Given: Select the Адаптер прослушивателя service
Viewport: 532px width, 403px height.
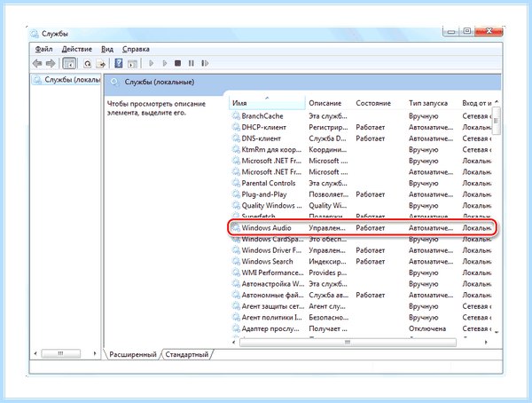Looking at the screenshot, I should (x=362, y=329).
